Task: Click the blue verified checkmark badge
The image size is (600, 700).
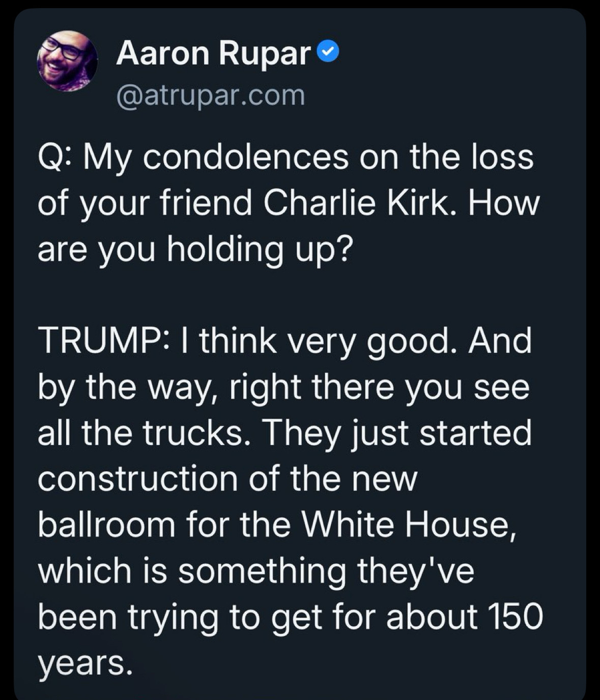Action: tap(328, 52)
